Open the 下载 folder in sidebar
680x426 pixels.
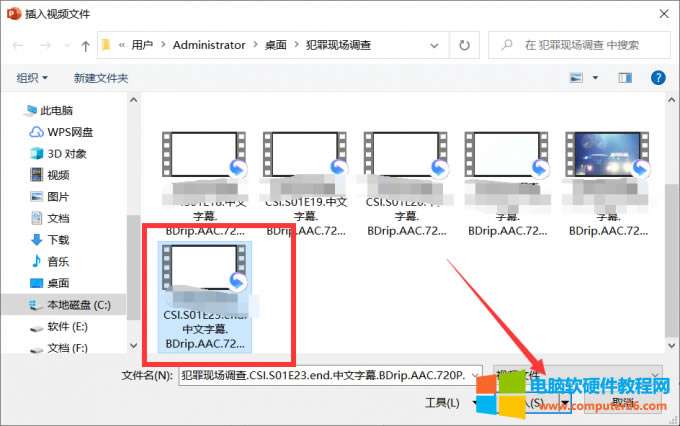coord(58,240)
